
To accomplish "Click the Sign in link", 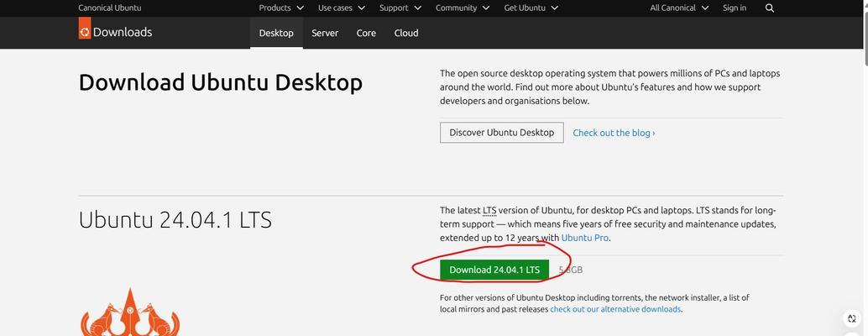I will pos(734,8).
